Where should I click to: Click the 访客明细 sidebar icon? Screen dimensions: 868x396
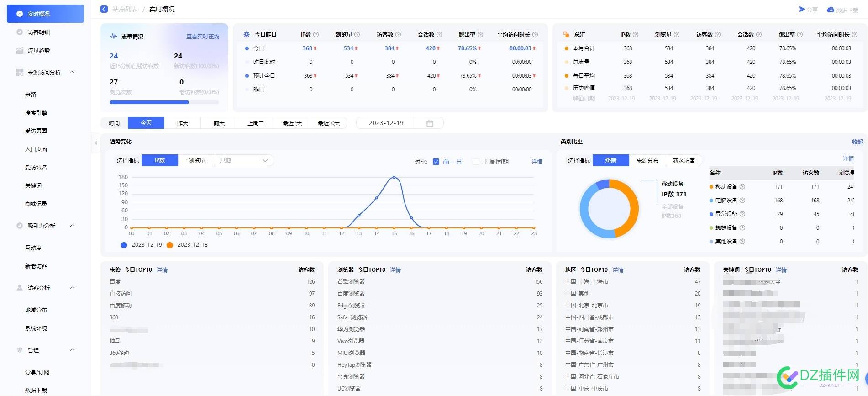pyautogui.click(x=20, y=32)
